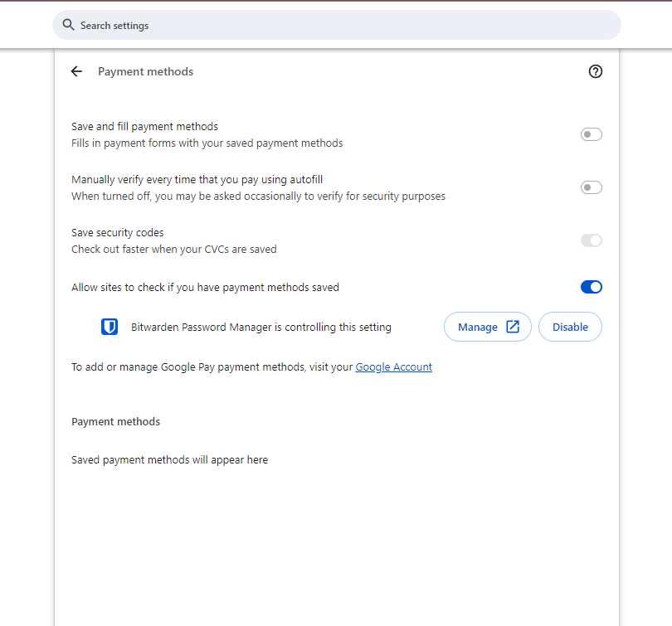Turn off Allow sites to check toggle
This screenshot has width=672, height=626.
click(592, 287)
